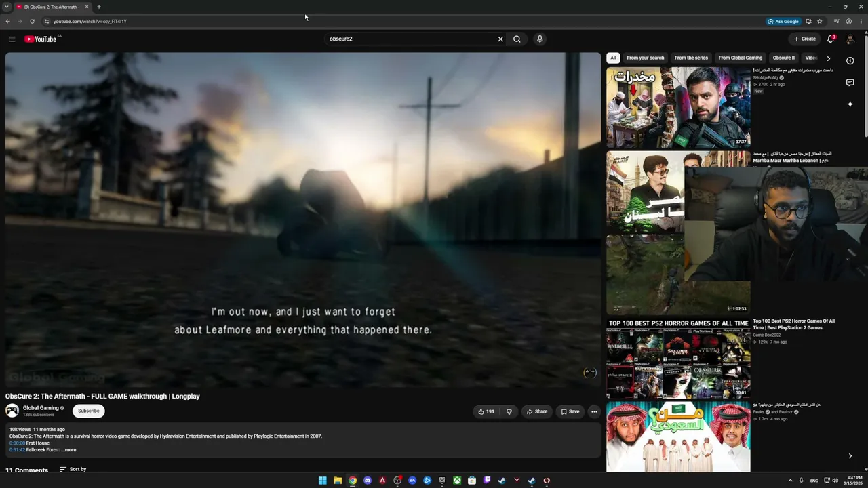868x488 pixels.
Task: Select the From the series chip
Action: pos(691,58)
